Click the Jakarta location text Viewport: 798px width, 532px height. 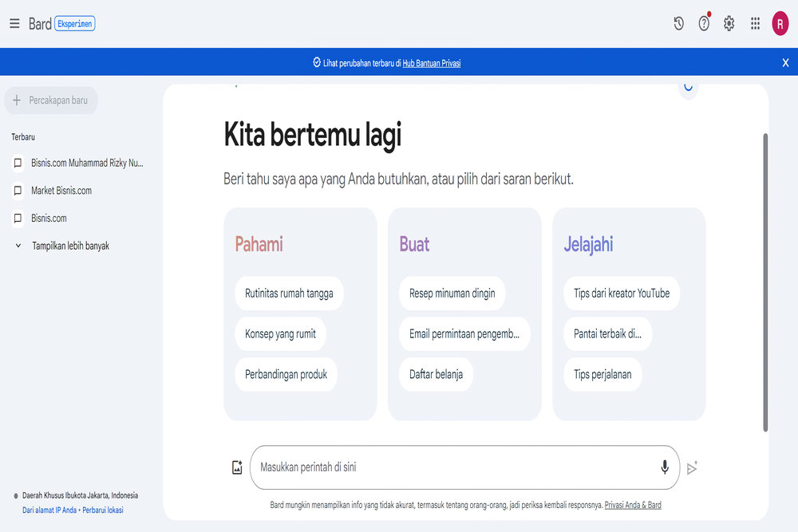80,495
